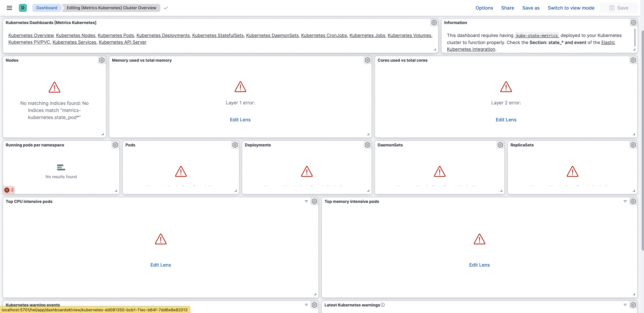Open the Information panel gear menu
Image resolution: width=644 pixels, height=313 pixels.
(x=633, y=23)
